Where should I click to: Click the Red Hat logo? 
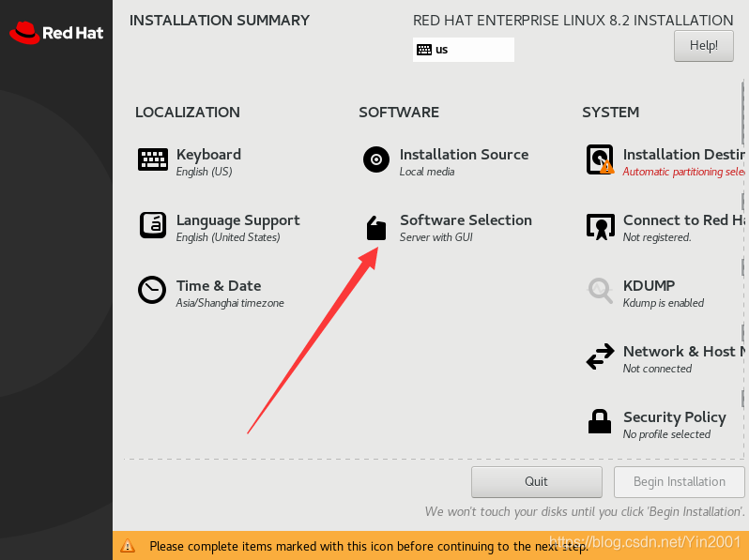(56, 33)
